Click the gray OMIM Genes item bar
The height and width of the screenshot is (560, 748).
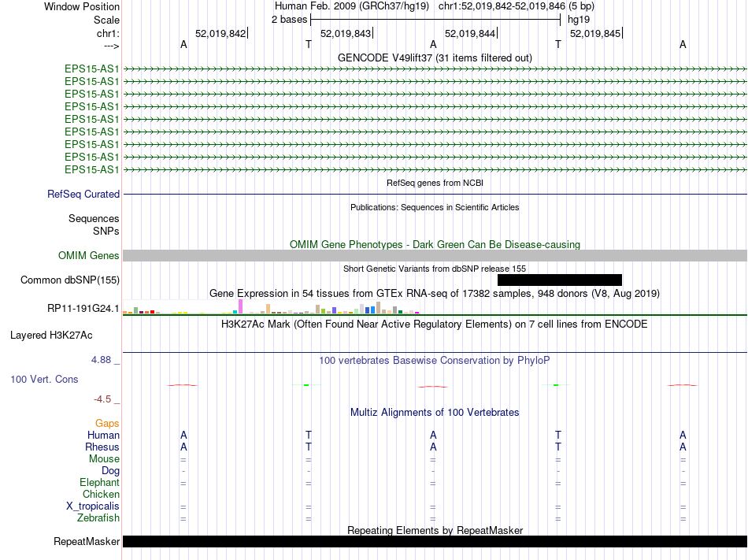[x=435, y=256]
